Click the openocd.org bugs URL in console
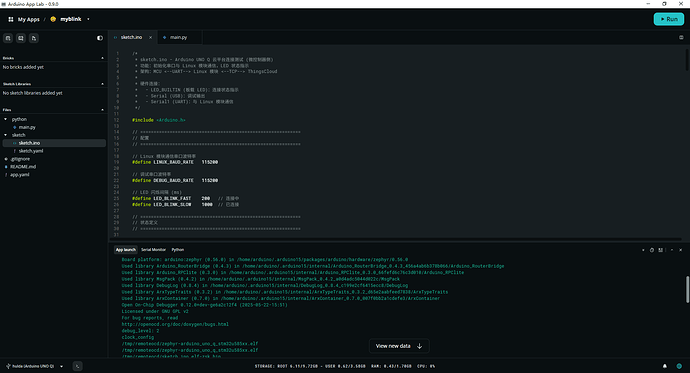The image size is (690, 373). coord(175,324)
